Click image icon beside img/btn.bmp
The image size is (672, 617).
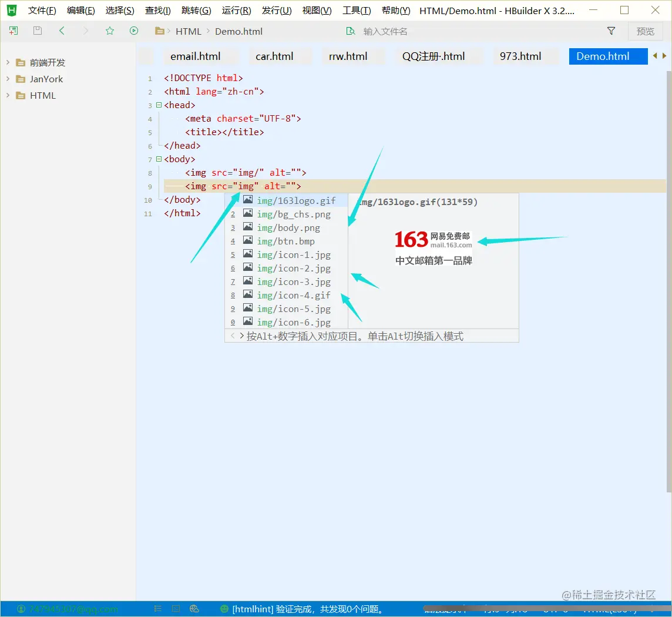tap(248, 240)
